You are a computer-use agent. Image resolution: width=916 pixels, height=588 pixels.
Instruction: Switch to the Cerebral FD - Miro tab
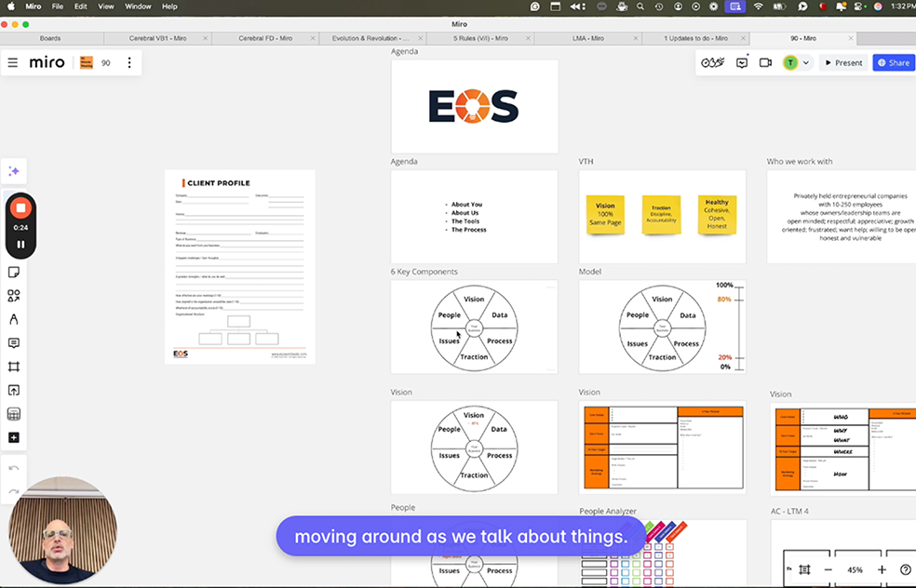[265, 38]
